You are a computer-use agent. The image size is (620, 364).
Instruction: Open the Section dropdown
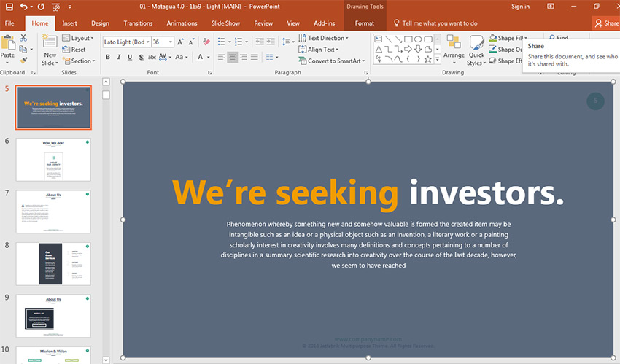click(78, 61)
